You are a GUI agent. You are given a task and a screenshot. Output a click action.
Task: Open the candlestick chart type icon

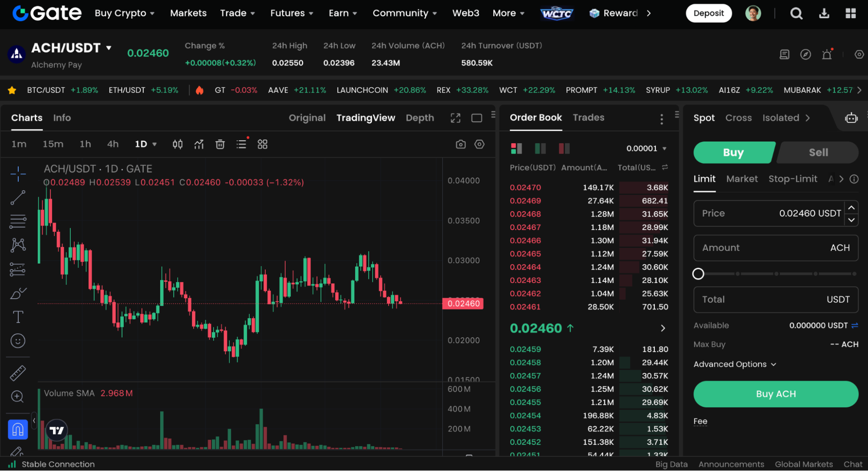tap(178, 144)
